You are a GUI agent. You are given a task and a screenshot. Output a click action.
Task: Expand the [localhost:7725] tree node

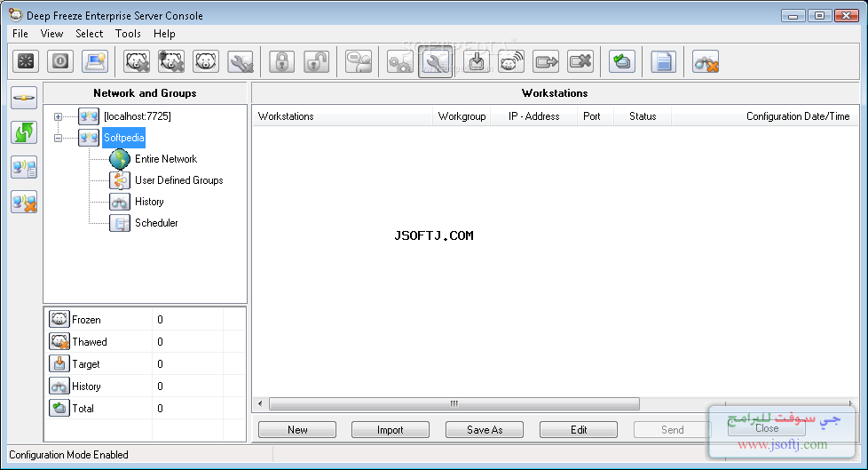[58, 116]
